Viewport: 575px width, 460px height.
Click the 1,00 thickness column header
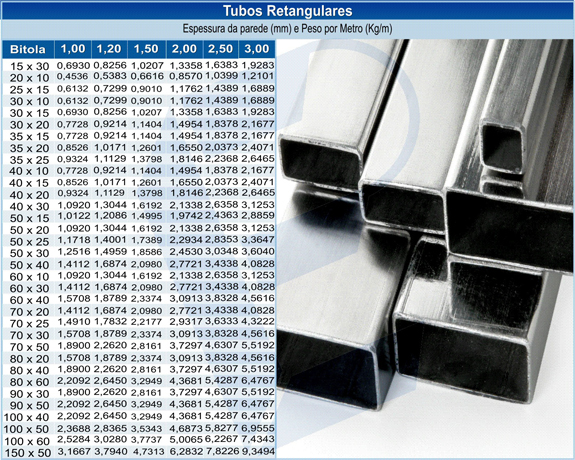(73, 49)
